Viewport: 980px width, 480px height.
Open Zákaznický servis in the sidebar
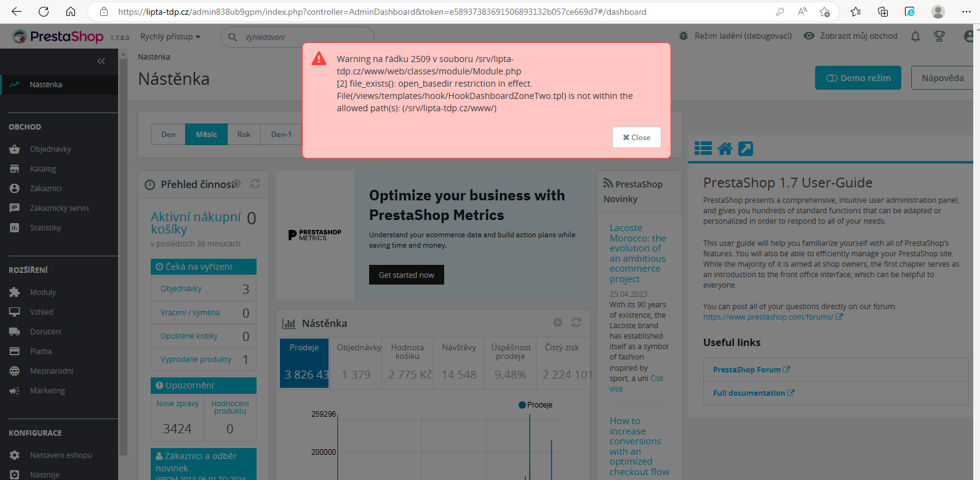59,208
